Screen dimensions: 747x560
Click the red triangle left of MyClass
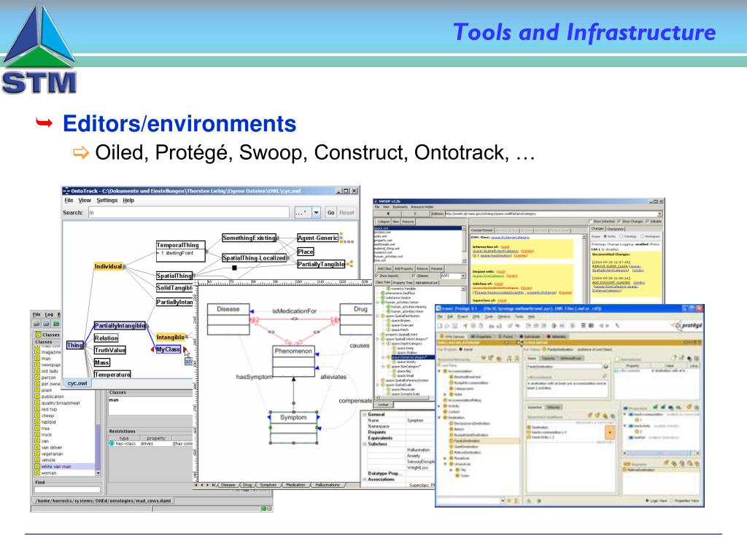tap(153, 349)
